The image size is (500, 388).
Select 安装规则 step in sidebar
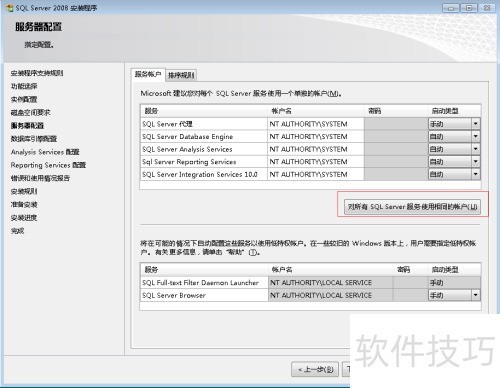point(24,191)
